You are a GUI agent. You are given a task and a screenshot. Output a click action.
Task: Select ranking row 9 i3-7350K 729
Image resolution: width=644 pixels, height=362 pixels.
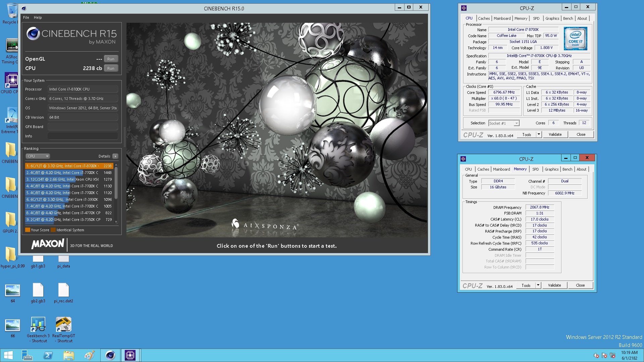point(69,220)
